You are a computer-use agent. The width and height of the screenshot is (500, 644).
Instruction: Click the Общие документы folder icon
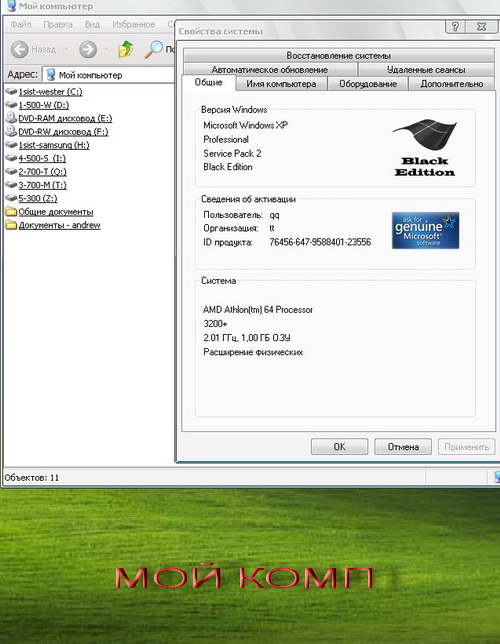point(11,212)
